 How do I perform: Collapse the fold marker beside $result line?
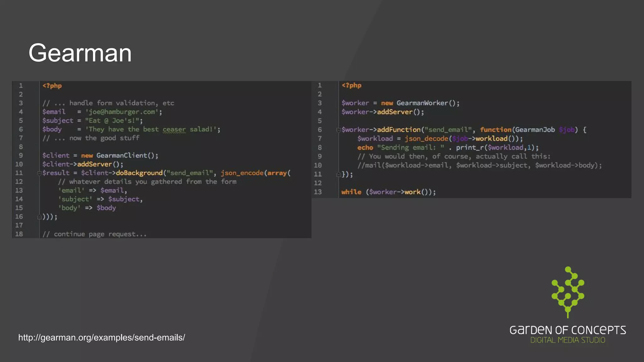(39, 173)
